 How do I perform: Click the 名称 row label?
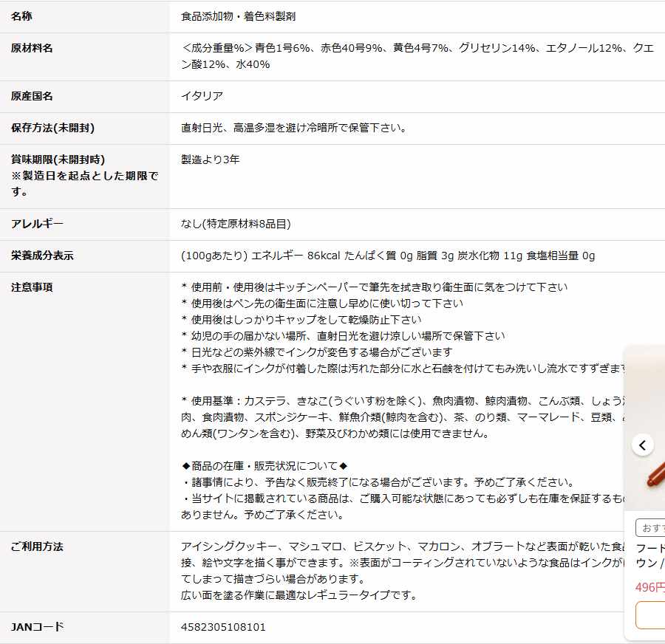coord(21,16)
